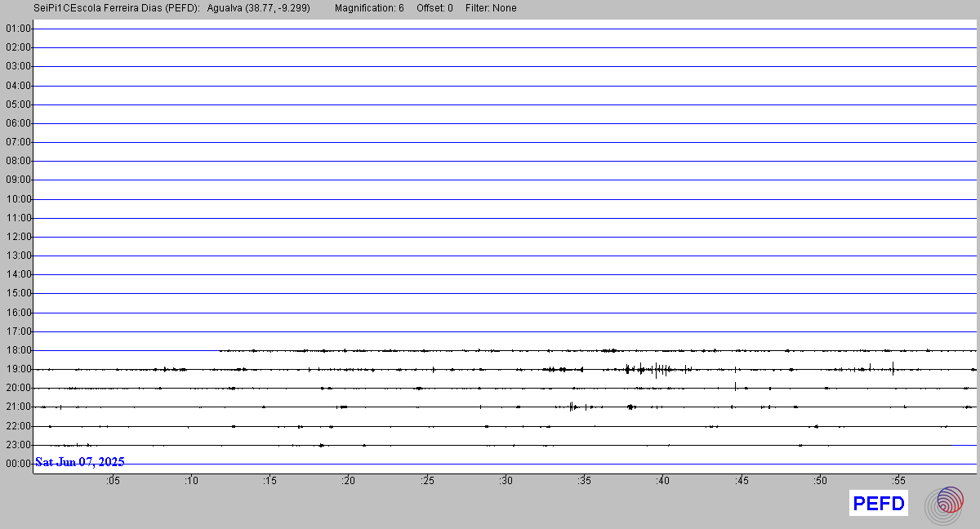Select the 14:00 hour label

(18, 274)
